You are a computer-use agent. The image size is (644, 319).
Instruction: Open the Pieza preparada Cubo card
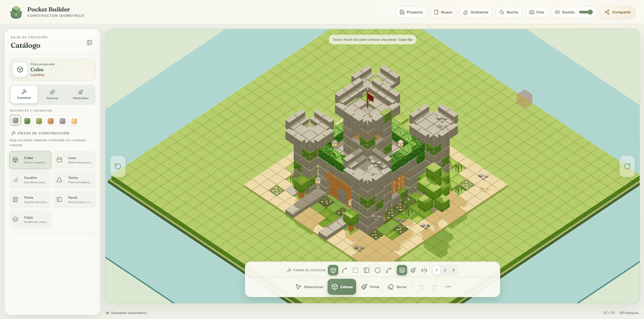point(52,70)
